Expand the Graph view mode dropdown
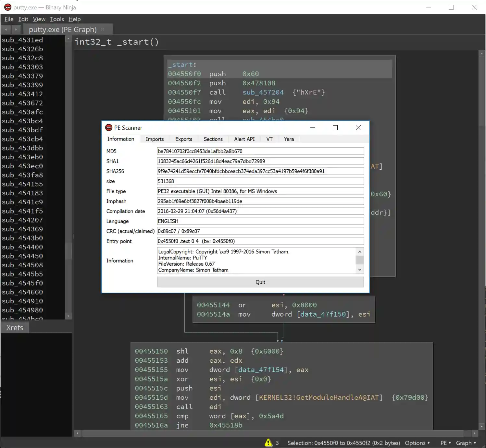The image size is (486, 448). click(466, 443)
